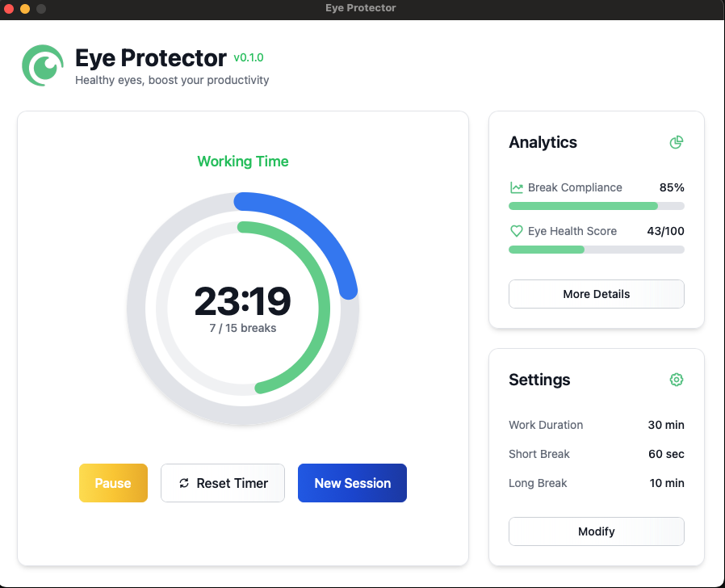Click the Eye Health Score progress bar
The width and height of the screenshot is (725, 588).
596,250
